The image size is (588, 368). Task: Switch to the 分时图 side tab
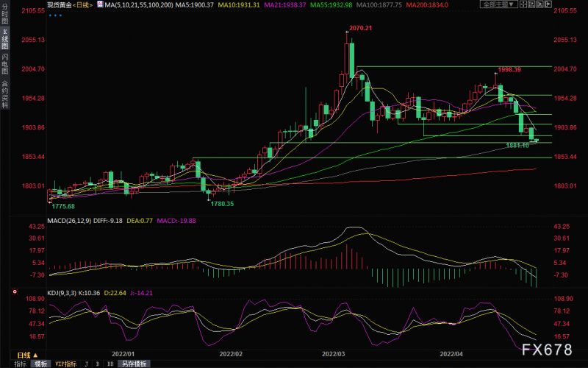coord(5,15)
